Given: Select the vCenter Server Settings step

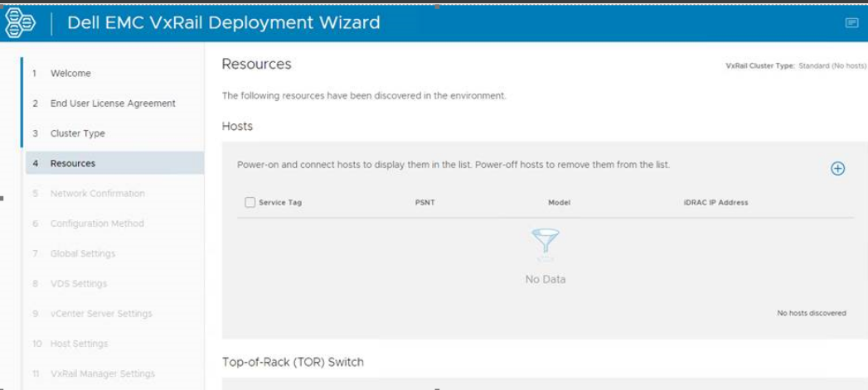Looking at the screenshot, I should click(114, 314).
